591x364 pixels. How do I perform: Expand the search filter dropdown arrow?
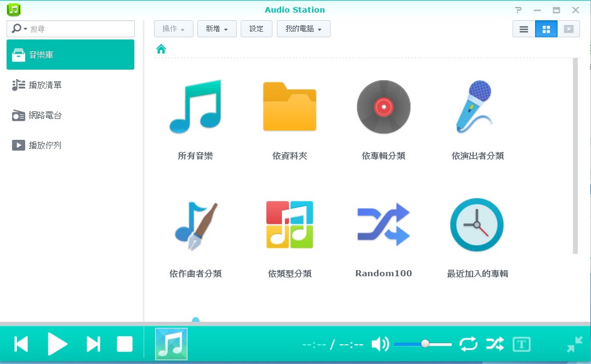[25, 29]
